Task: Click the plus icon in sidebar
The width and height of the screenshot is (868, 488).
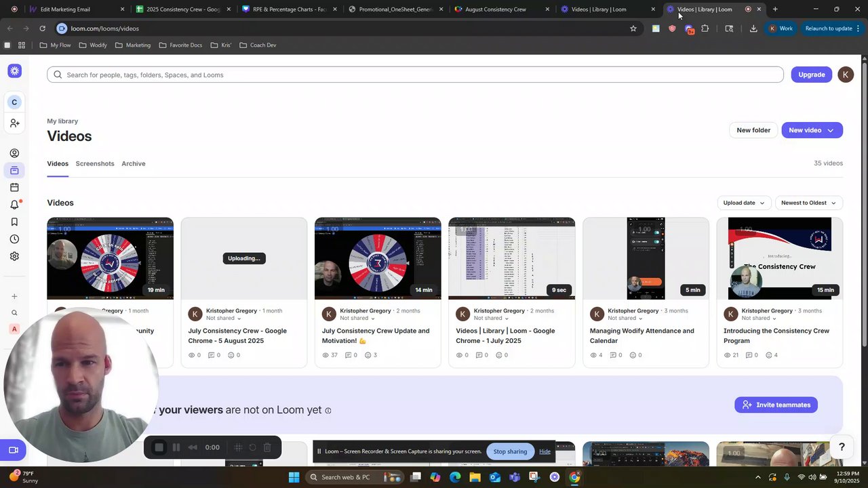Action: pyautogui.click(x=14, y=296)
